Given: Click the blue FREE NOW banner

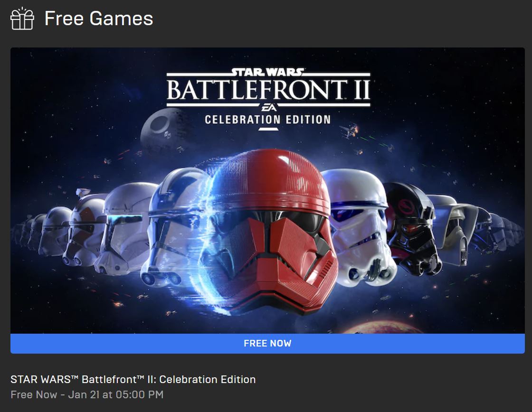Looking at the screenshot, I should (x=267, y=343).
